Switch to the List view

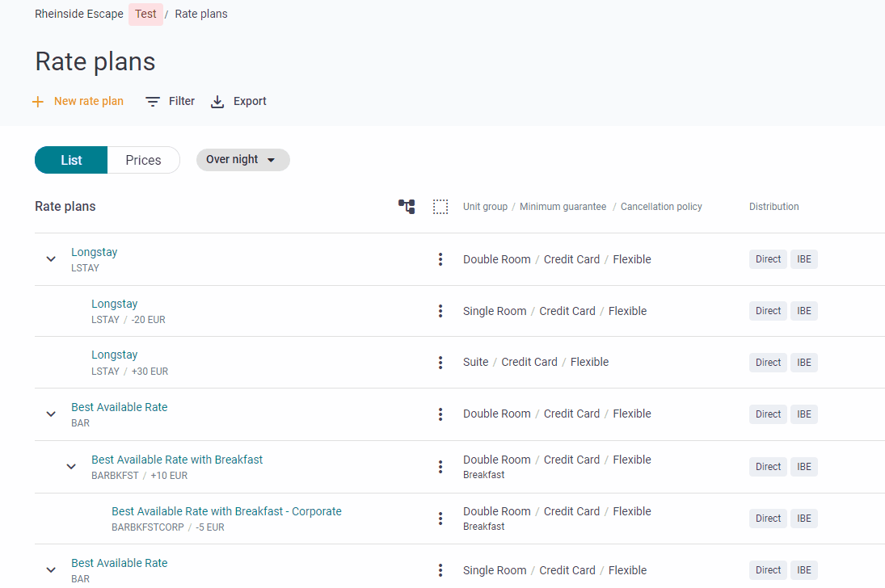click(71, 160)
